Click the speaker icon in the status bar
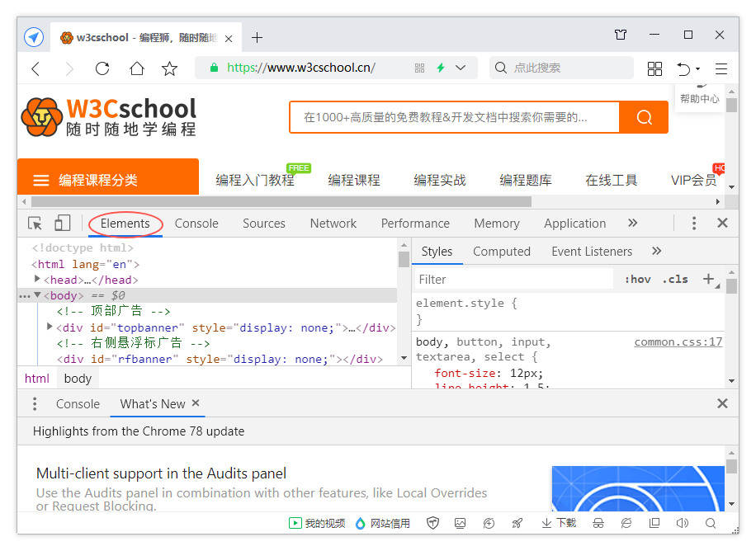Screen dimensions: 756x551 (x=681, y=523)
